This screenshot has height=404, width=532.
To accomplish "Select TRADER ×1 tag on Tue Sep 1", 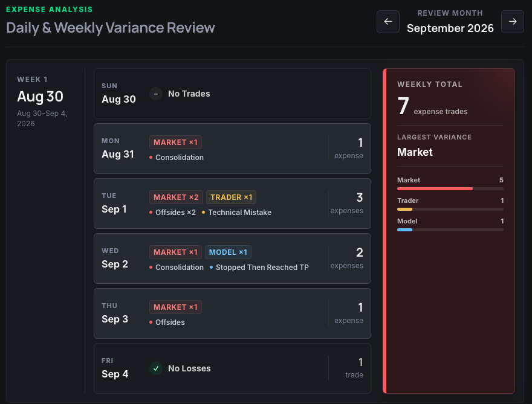I will pos(231,197).
